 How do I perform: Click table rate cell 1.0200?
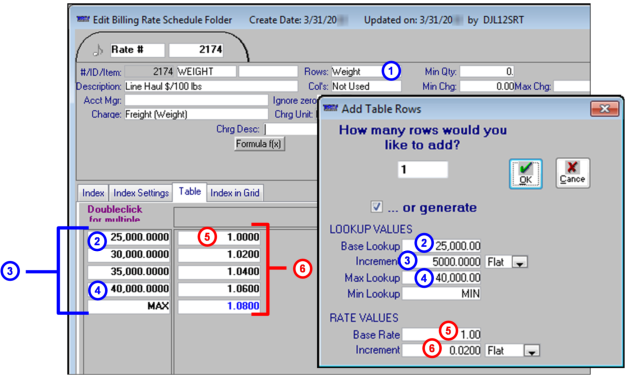pos(219,254)
